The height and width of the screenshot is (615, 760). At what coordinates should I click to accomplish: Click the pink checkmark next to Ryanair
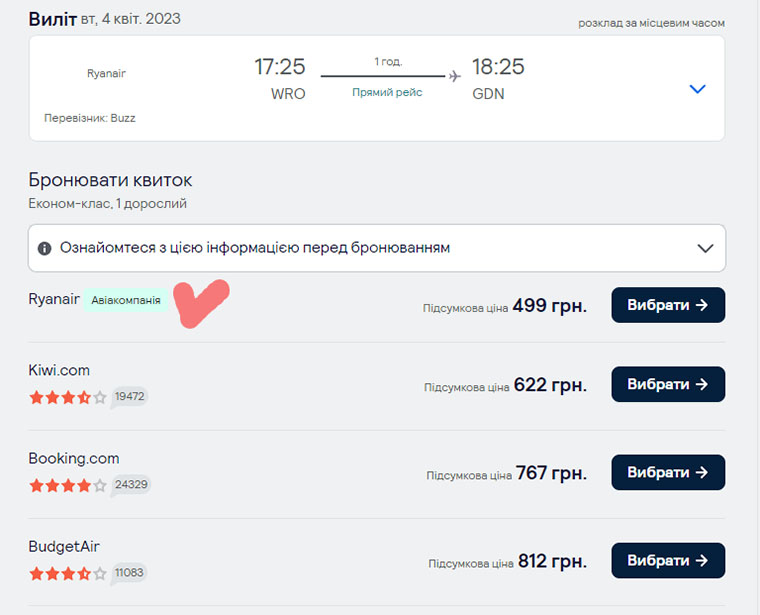201,303
